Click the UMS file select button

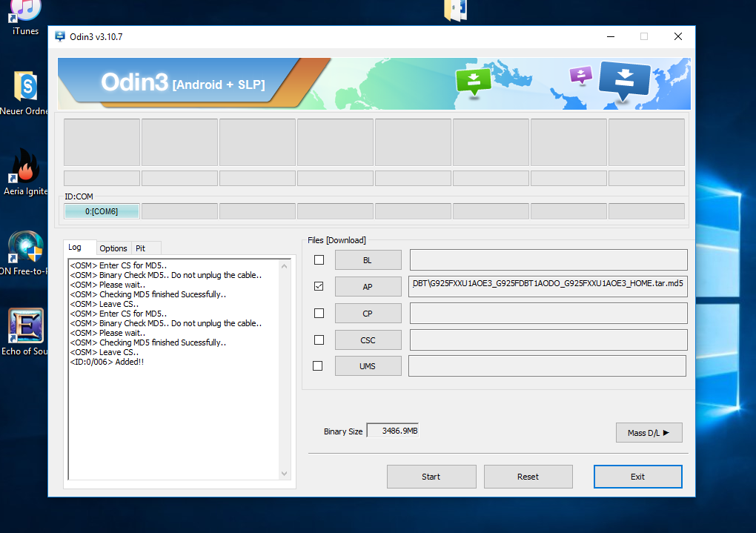tap(368, 366)
